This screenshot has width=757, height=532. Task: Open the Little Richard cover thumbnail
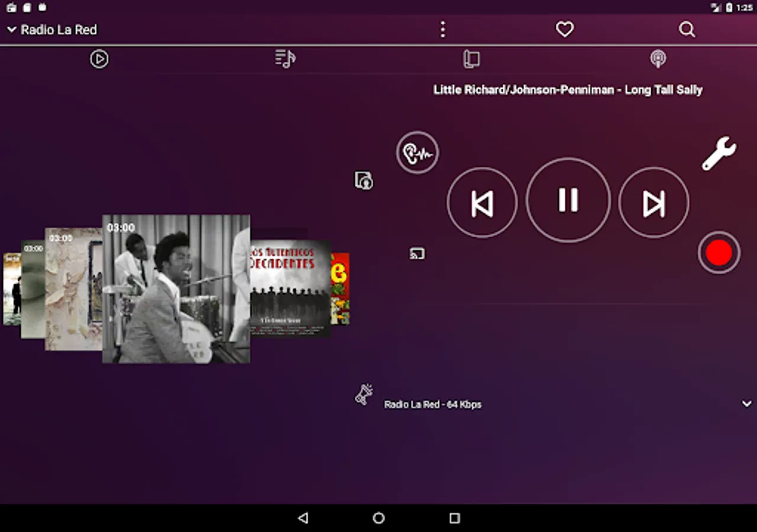(176, 289)
